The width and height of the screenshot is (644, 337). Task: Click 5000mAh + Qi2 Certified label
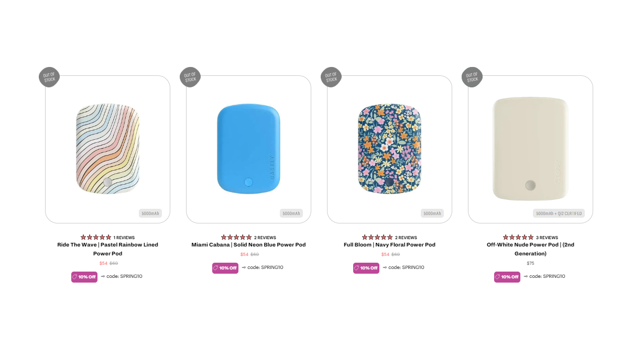pyautogui.click(x=559, y=214)
